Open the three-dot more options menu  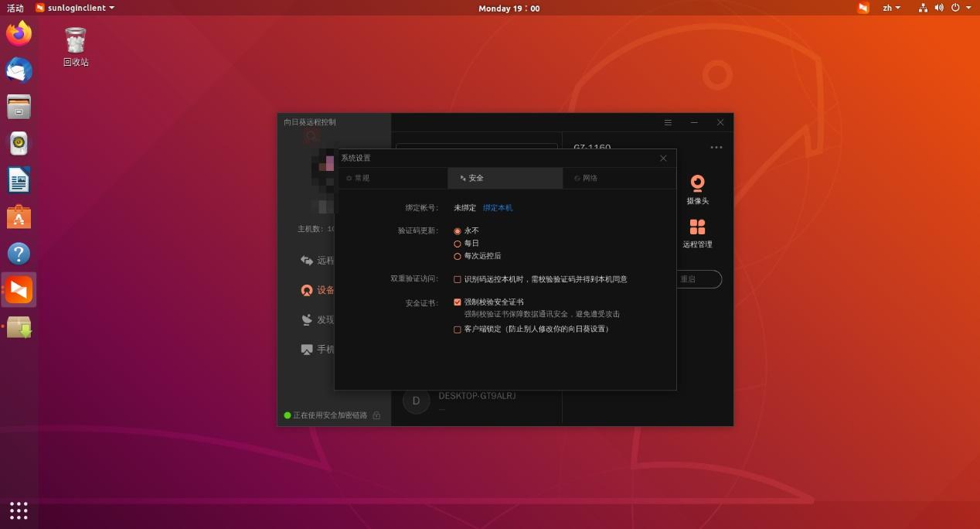click(x=716, y=147)
